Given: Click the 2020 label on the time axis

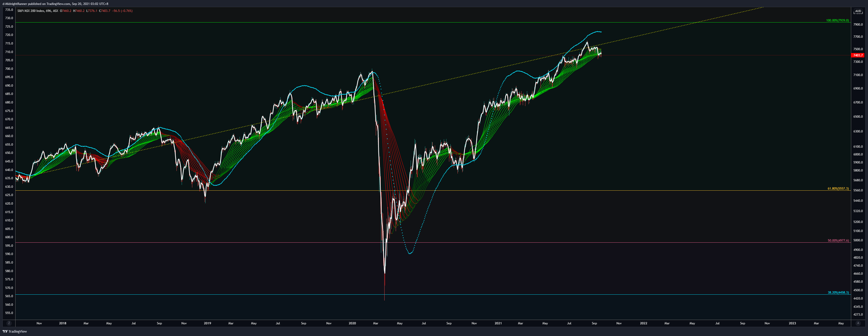Looking at the screenshot, I should click(352, 323).
